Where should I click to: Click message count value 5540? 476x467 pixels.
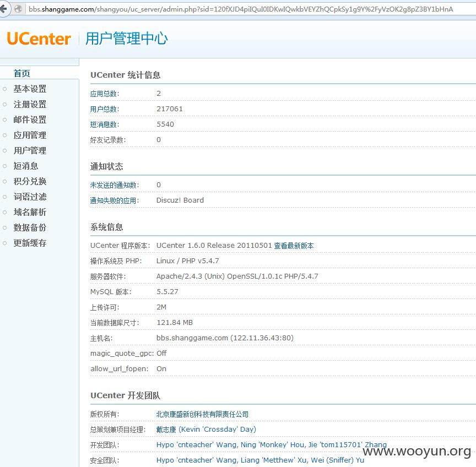click(x=165, y=124)
